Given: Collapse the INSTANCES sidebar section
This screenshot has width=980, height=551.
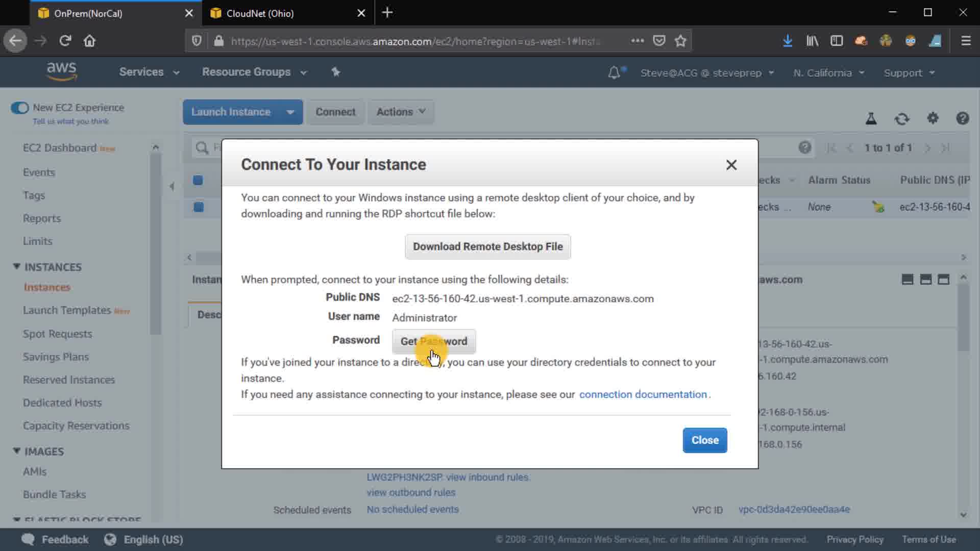Looking at the screenshot, I should tap(17, 267).
